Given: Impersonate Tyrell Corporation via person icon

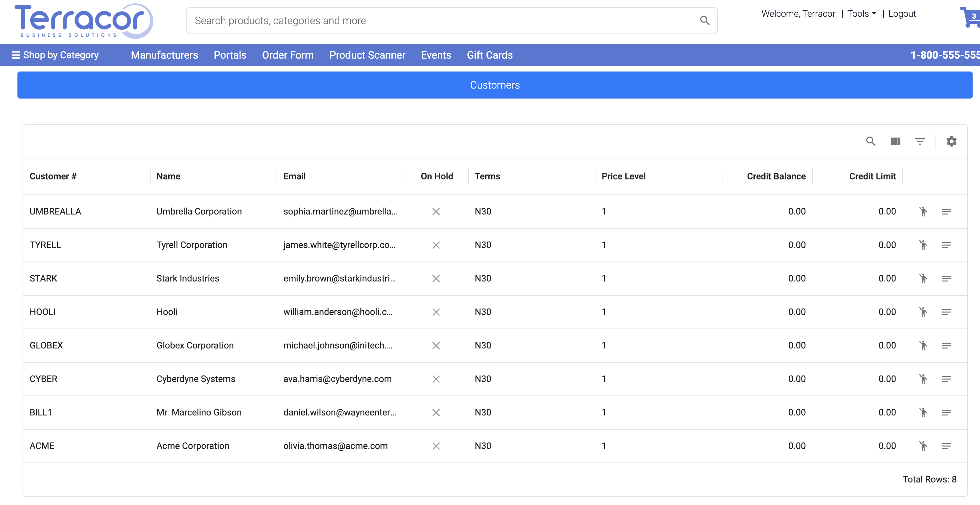Looking at the screenshot, I should click(x=923, y=245).
